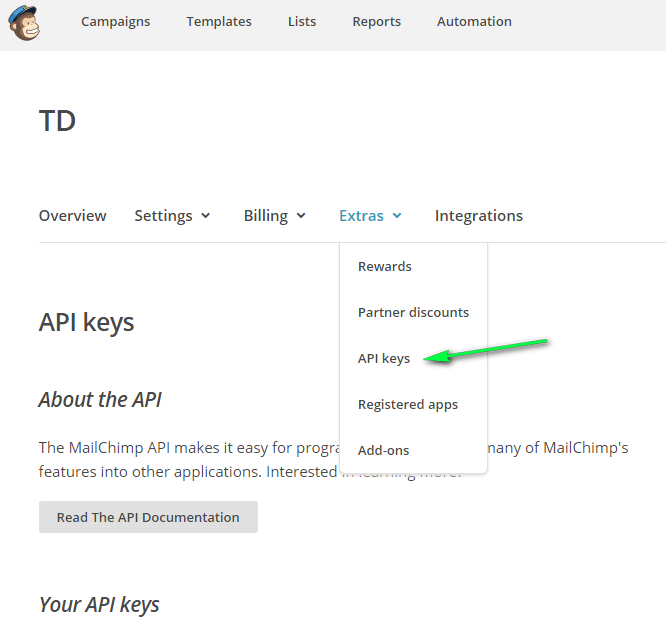View the Reports section
The width and height of the screenshot is (666, 626).
pyautogui.click(x=376, y=22)
